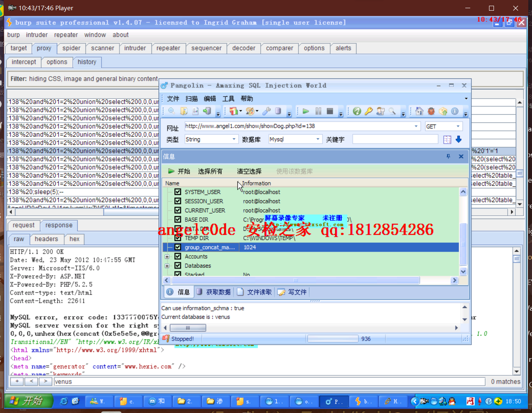Click the plus button beside Burp search box

(x=17, y=381)
